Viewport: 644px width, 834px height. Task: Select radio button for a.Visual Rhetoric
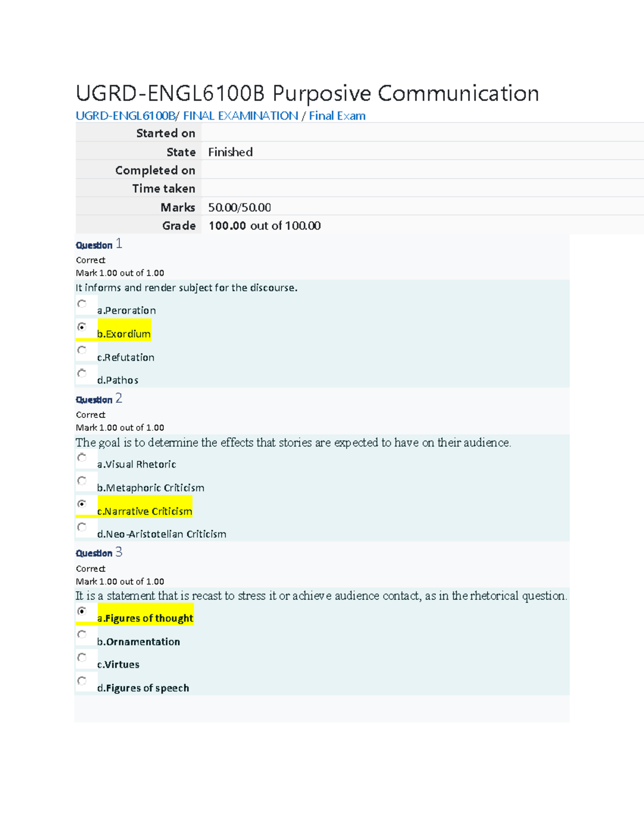(82, 458)
